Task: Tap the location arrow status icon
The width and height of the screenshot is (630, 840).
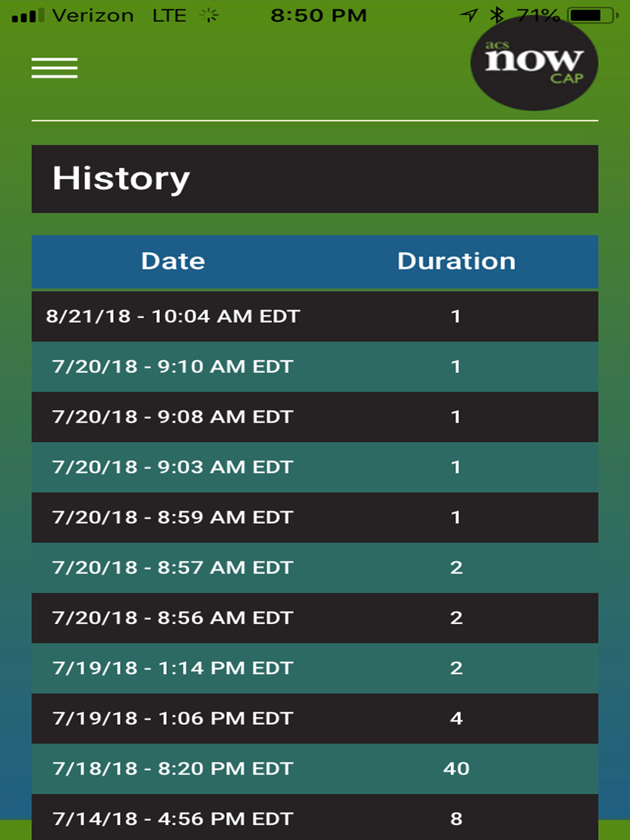Action: (x=469, y=15)
